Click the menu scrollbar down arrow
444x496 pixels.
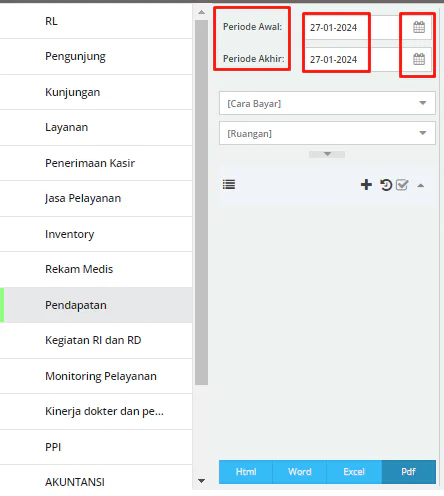click(x=201, y=481)
